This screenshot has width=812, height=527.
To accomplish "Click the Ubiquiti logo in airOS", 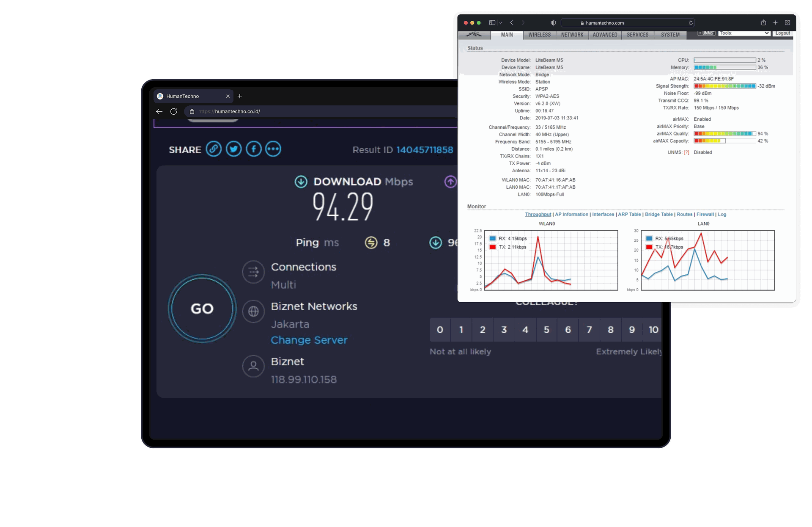I will pyautogui.click(x=474, y=34).
